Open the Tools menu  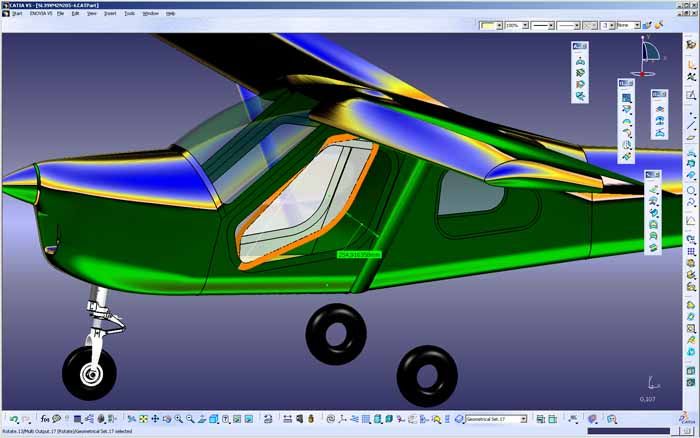pyautogui.click(x=130, y=14)
